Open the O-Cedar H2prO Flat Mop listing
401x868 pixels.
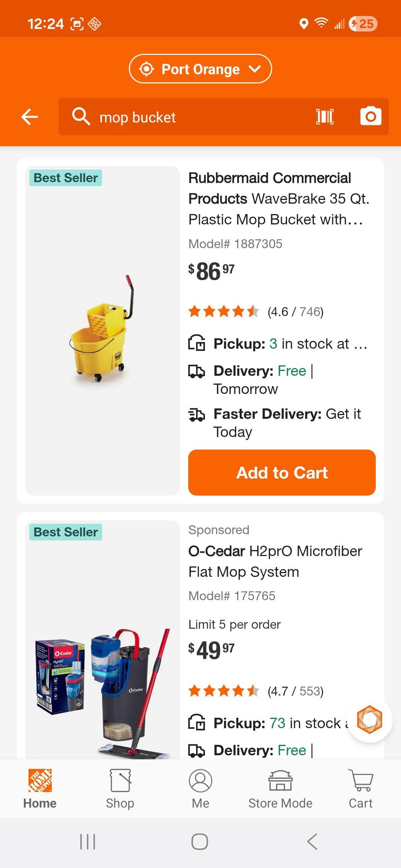click(275, 561)
